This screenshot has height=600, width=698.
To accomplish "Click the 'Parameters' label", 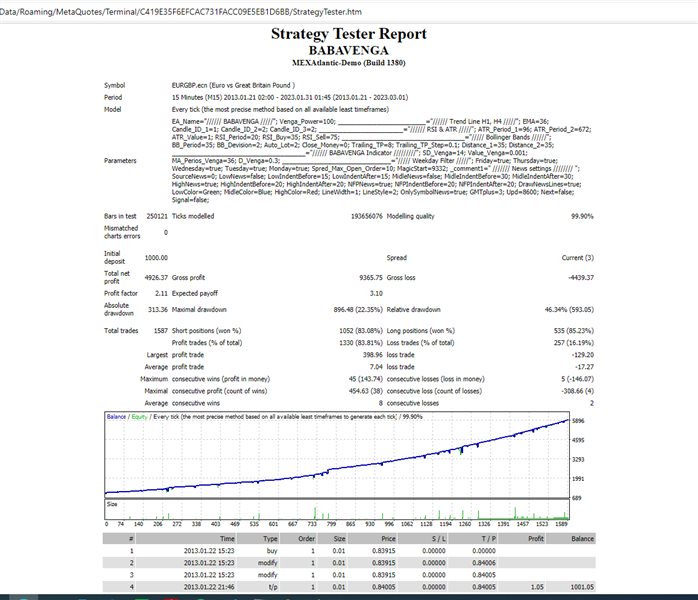I will point(120,161).
